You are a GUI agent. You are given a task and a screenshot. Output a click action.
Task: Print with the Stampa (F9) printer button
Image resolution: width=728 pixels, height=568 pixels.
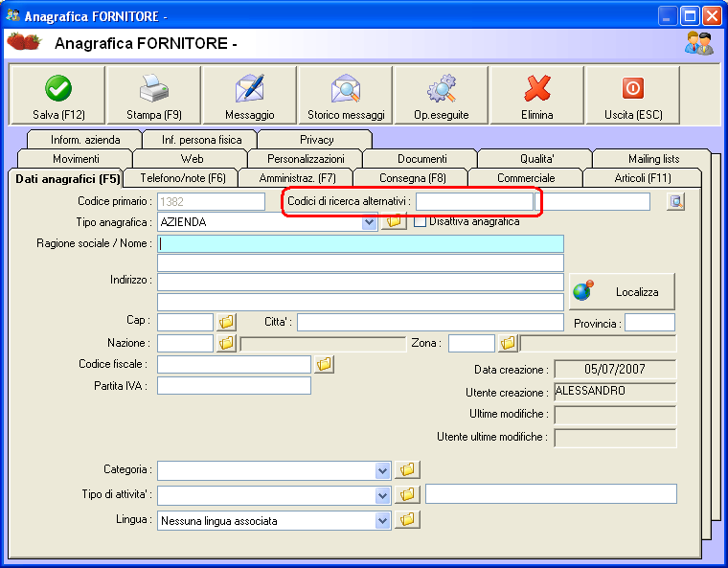coord(154,95)
